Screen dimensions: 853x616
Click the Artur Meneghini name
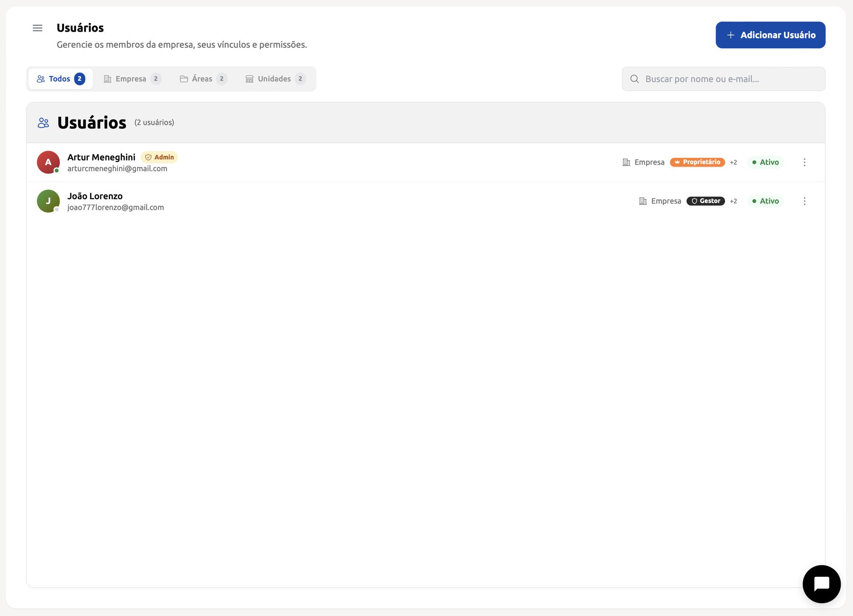pos(101,157)
